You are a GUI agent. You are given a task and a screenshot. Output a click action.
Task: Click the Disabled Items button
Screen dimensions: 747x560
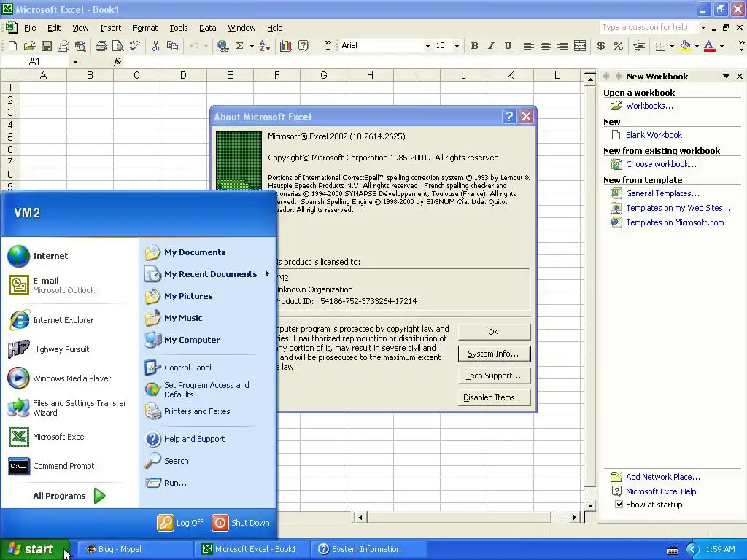pyautogui.click(x=494, y=397)
